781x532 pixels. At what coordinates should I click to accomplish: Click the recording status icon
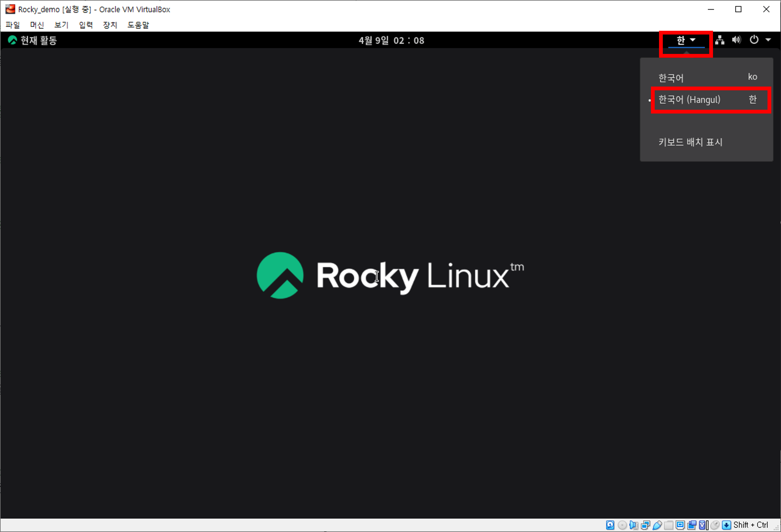[x=692, y=525]
